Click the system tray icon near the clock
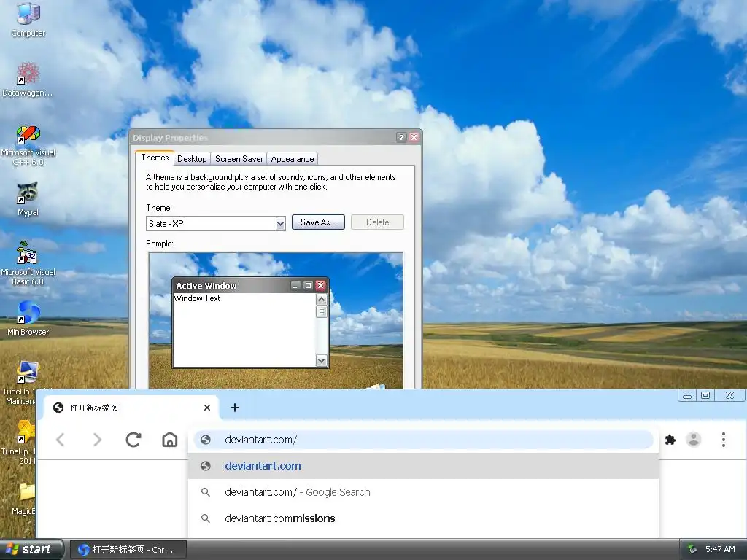Viewport: 747px width, 560px height. click(692, 549)
